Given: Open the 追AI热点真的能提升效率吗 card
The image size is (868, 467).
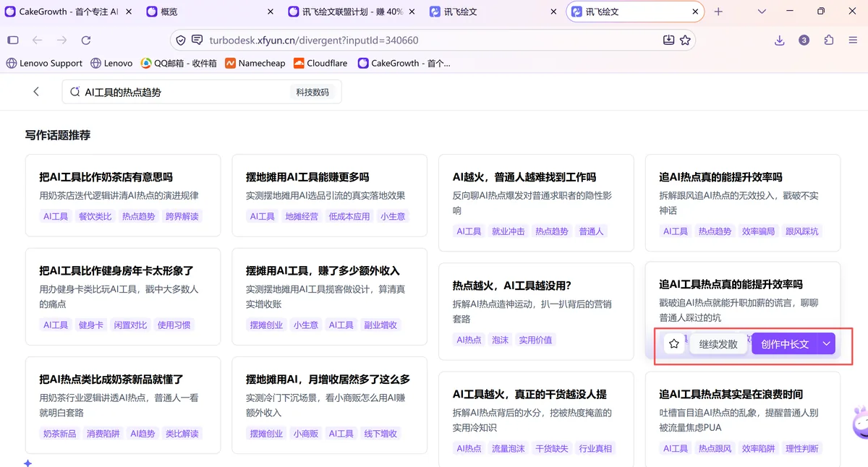Looking at the screenshot, I should tap(743, 202).
